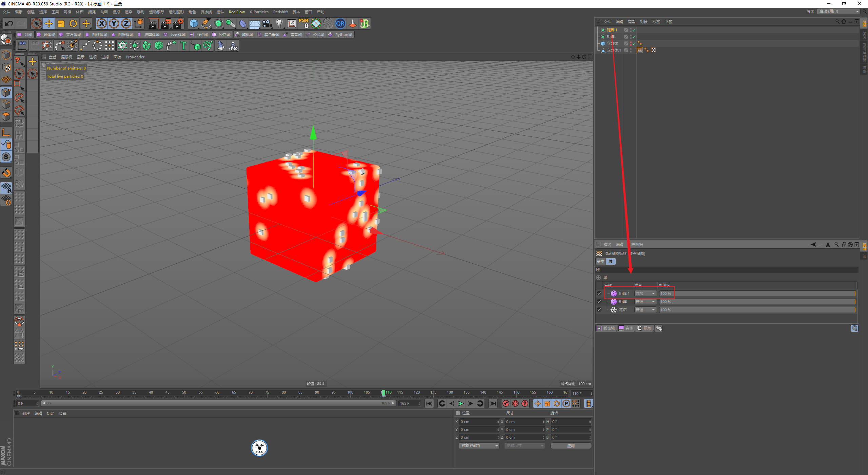Screen dimensions: 868x475
Task: Toggle the Y axis lock
Action: click(x=114, y=23)
